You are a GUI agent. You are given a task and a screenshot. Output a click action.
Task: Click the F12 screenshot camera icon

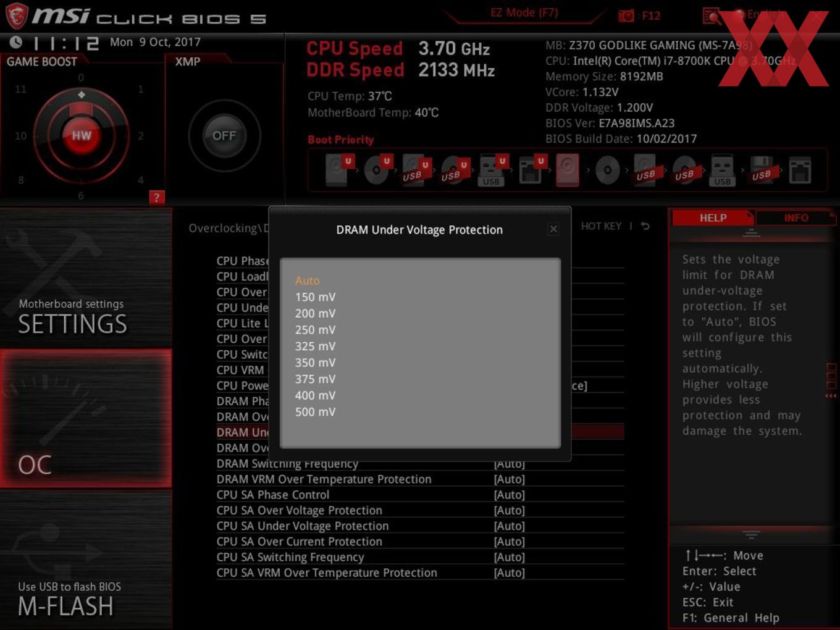626,15
